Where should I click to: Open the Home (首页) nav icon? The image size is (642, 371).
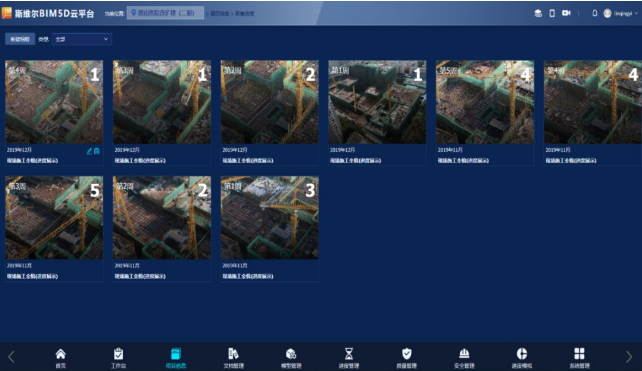[61, 354]
